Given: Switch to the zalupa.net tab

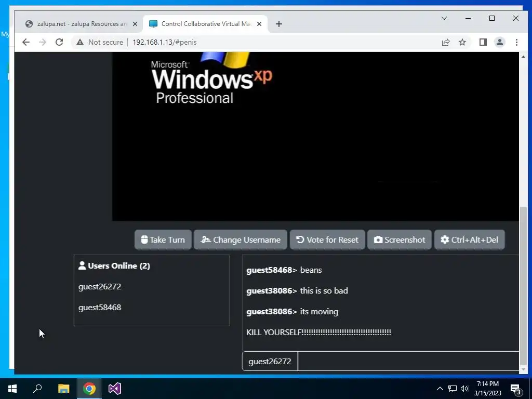Looking at the screenshot, I should (x=82, y=24).
